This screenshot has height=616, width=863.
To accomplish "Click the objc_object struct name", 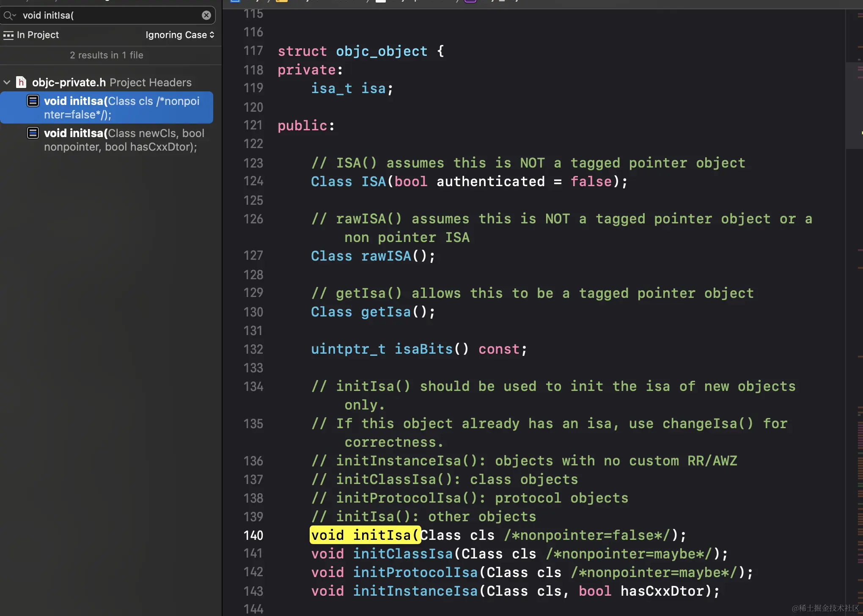I will [381, 52].
